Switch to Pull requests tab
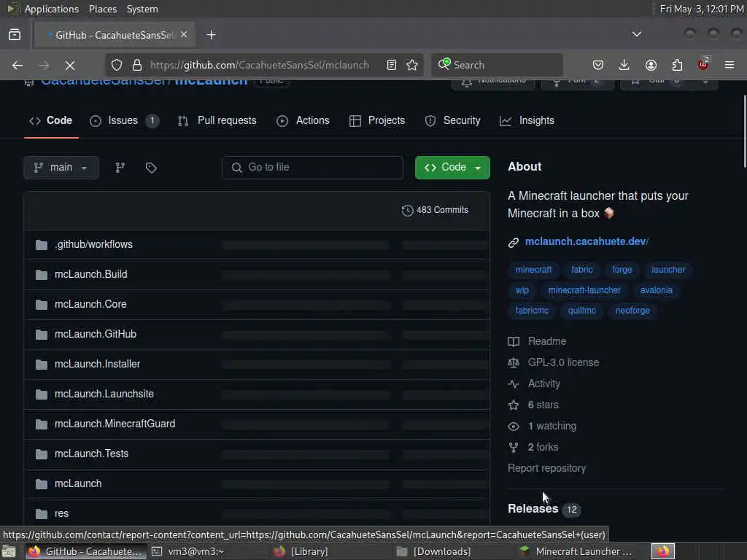 (x=217, y=120)
